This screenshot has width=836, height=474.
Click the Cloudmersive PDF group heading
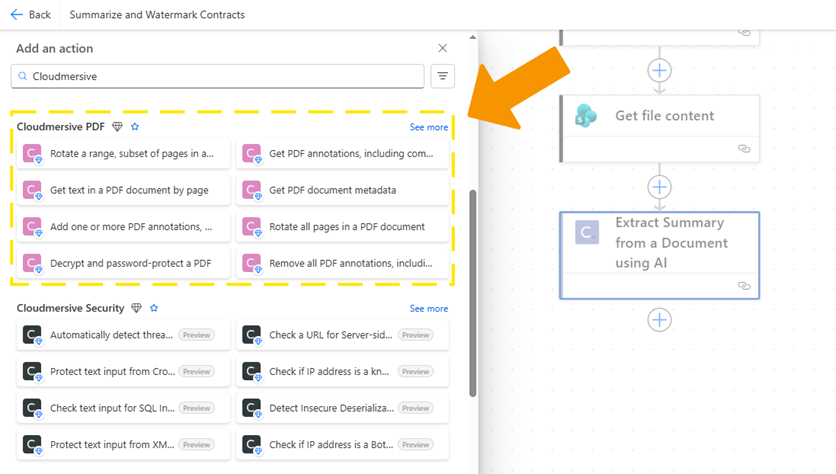pos(61,126)
